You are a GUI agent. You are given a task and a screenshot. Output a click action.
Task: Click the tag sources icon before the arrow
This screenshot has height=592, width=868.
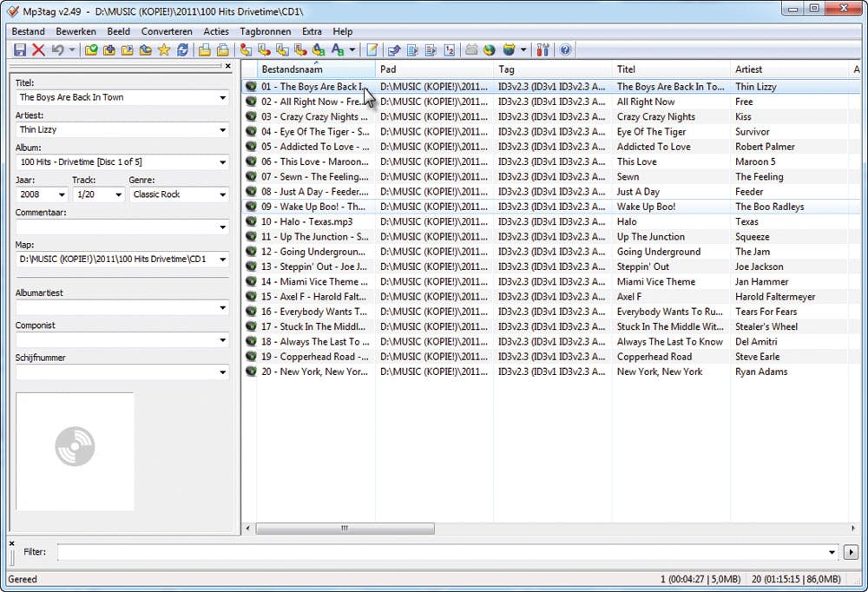tap(509, 49)
